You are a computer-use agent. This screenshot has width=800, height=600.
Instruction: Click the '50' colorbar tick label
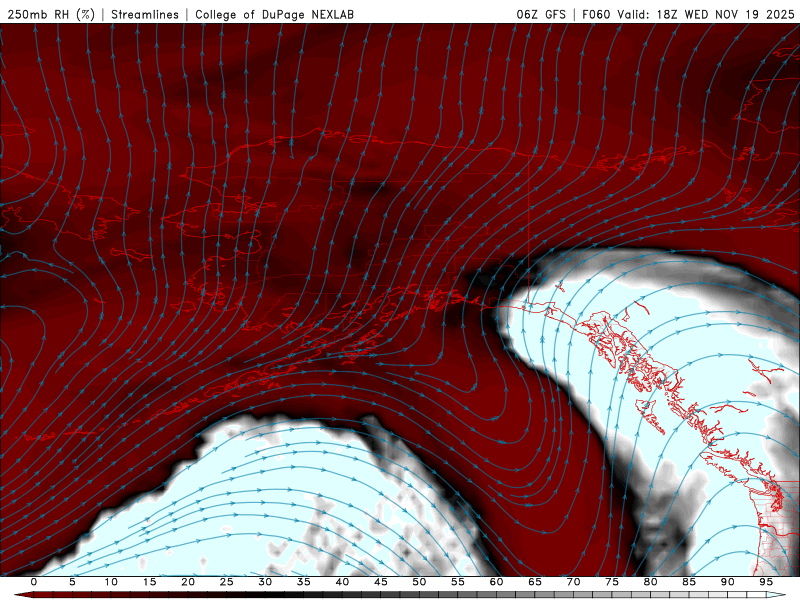click(419, 582)
